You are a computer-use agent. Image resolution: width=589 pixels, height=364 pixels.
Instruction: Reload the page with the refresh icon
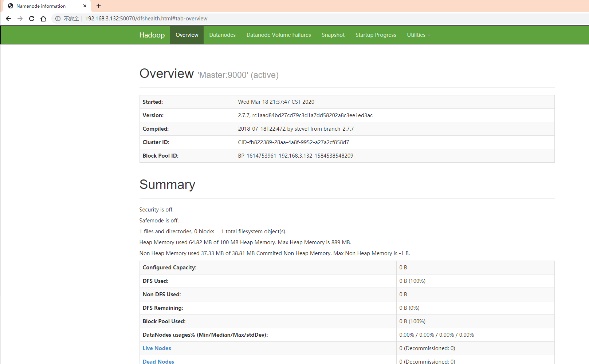click(32, 19)
